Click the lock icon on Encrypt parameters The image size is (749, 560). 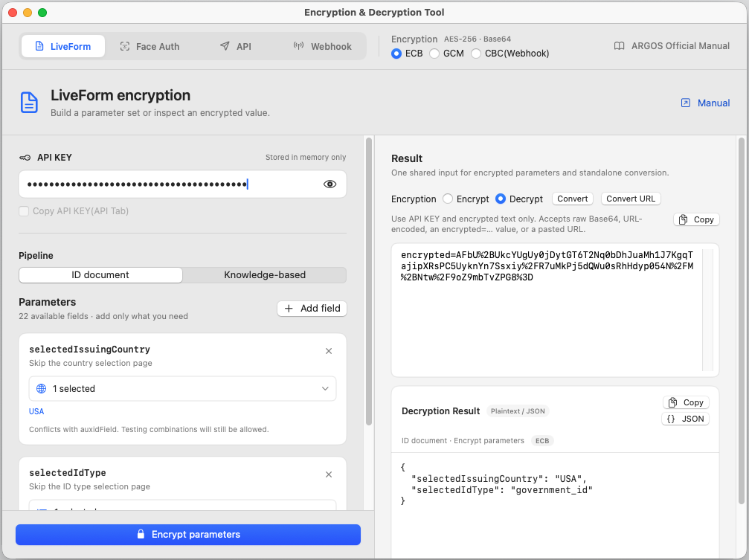141,534
